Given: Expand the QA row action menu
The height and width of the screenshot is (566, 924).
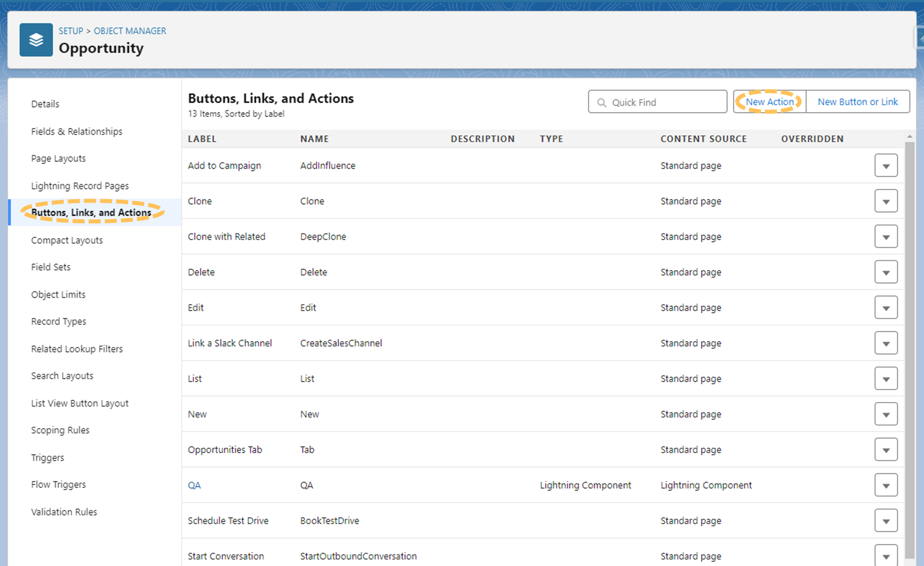Looking at the screenshot, I should click(886, 486).
